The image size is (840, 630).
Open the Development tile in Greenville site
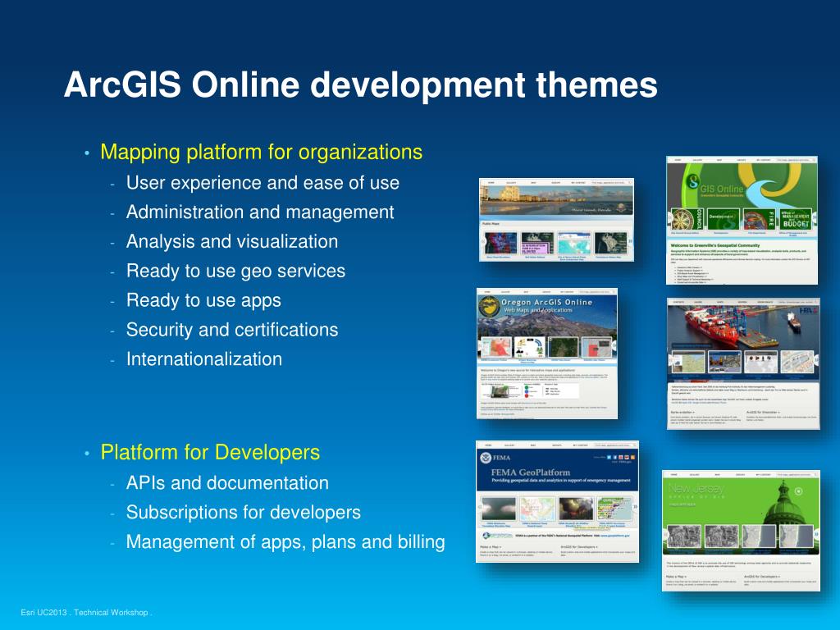coord(724,219)
